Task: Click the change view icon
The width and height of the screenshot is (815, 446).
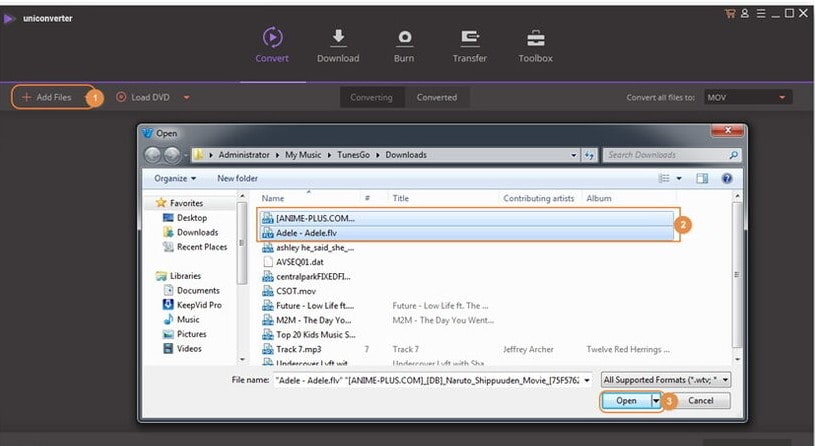Action: coord(664,178)
